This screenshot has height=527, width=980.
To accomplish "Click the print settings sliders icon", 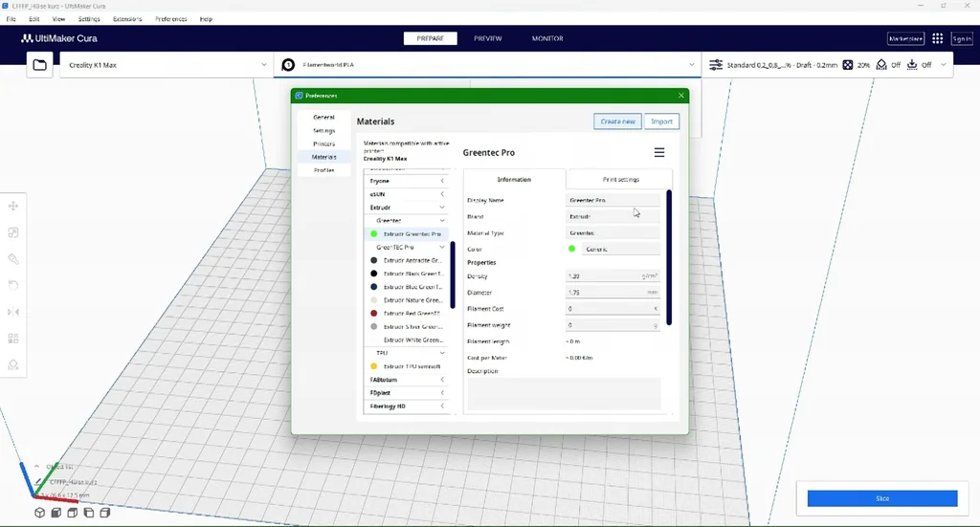I will (x=716, y=65).
